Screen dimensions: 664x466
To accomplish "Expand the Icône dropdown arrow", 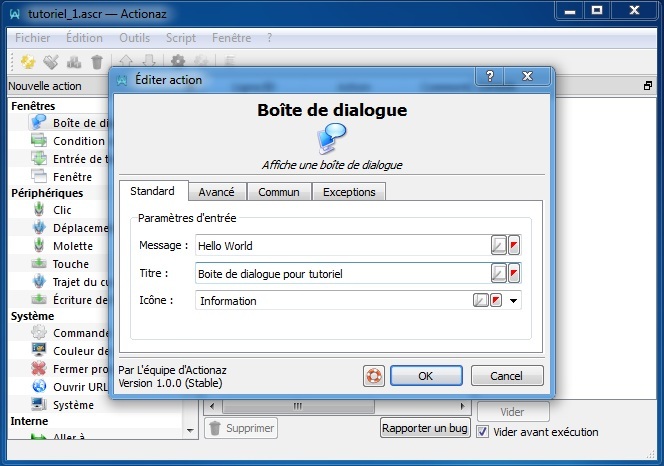I will coord(514,300).
